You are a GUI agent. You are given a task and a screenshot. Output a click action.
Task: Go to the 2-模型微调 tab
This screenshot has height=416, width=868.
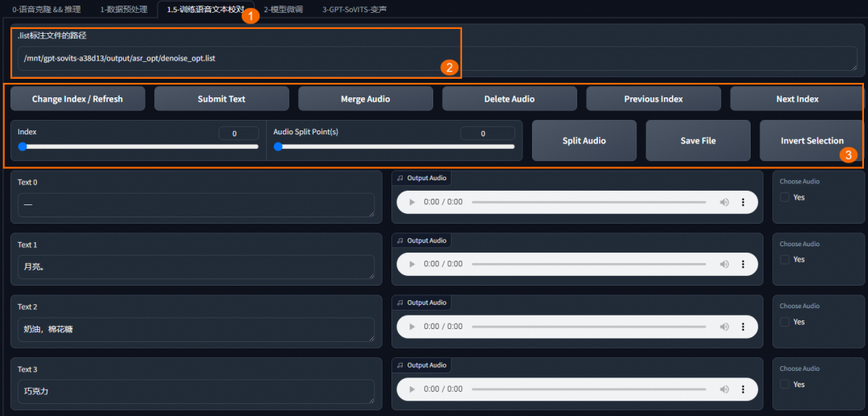coord(284,10)
